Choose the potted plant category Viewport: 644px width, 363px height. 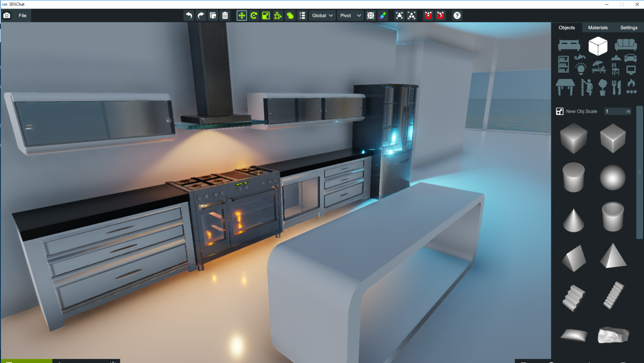click(602, 87)
